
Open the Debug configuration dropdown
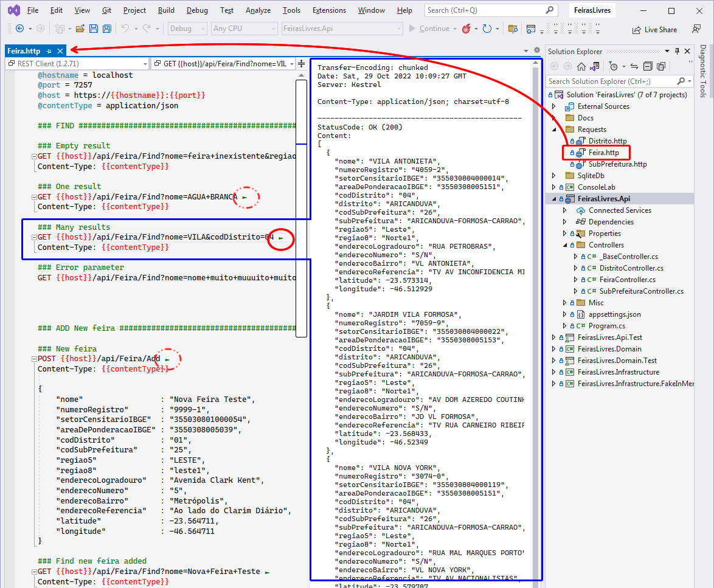click(187, 29)
